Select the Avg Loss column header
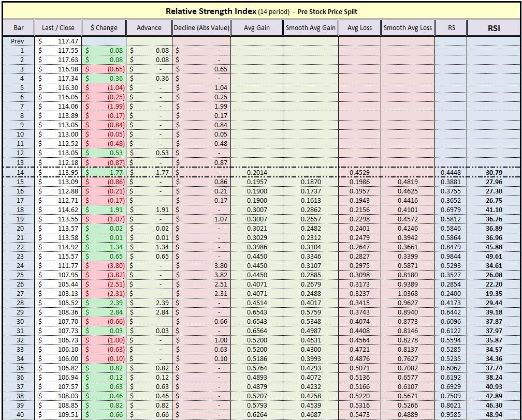 pos(359,28)
